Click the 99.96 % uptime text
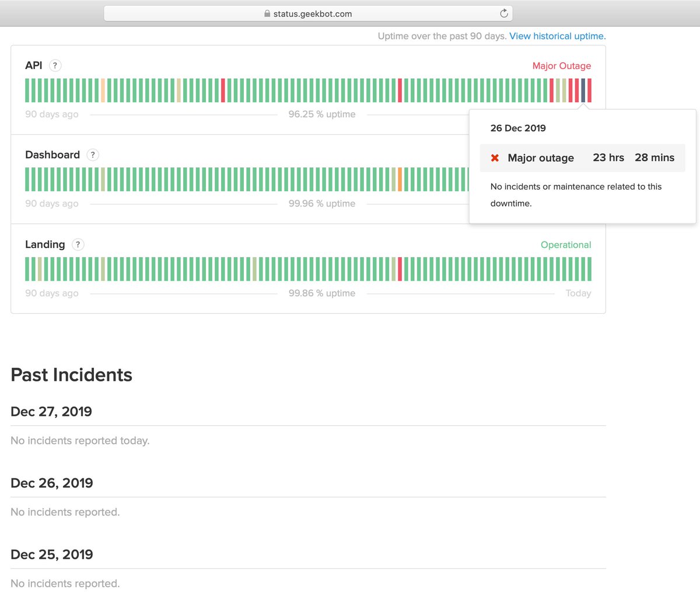The image size is (700, 592). pos(322,204)
